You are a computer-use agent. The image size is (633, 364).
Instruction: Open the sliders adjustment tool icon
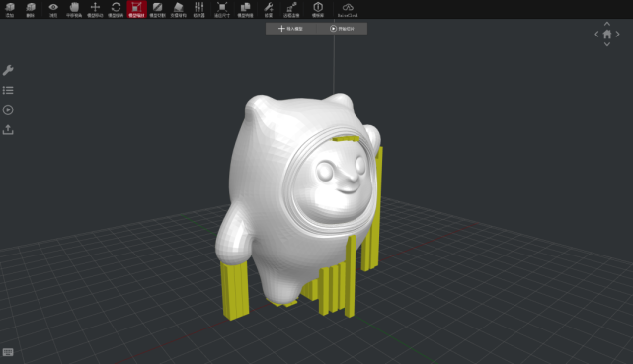pyautogui.click(x=199, y=9)
